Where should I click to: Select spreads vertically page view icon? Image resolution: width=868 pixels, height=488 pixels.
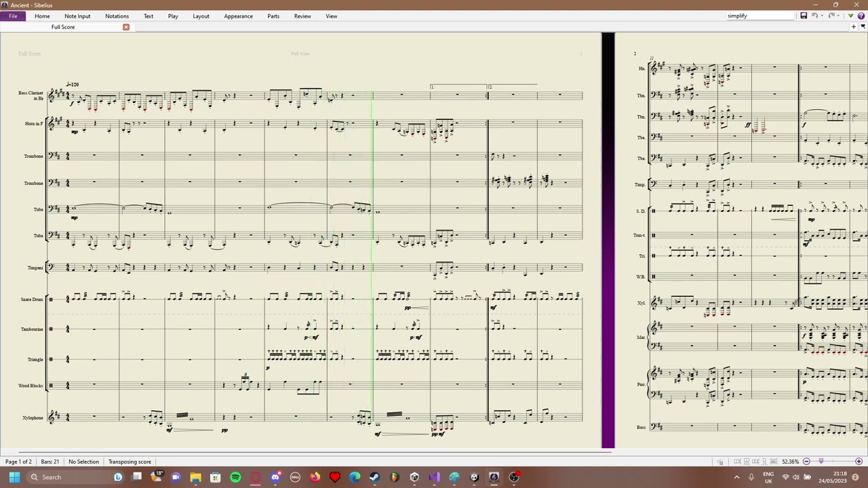pyautogui.click(x=747, y=462)
